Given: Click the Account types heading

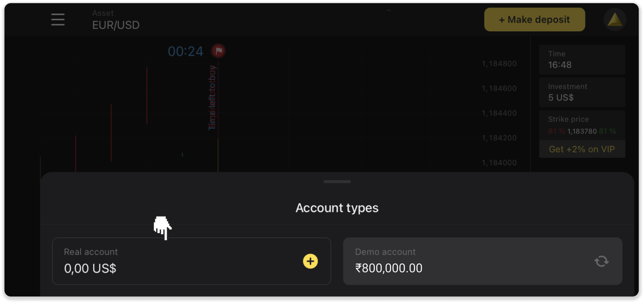Looking at the screenshot, I should pos(337,208).
